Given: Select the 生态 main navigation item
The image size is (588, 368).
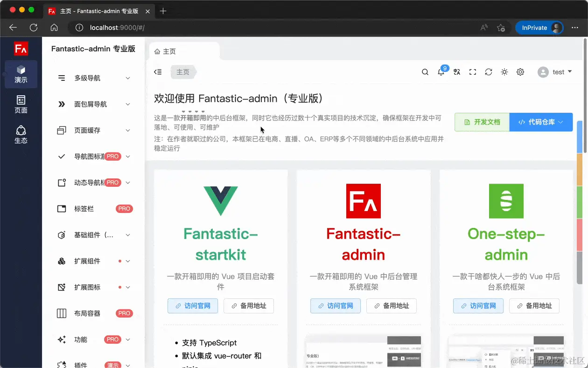Looking at the screenshot, I should [21, 135].
